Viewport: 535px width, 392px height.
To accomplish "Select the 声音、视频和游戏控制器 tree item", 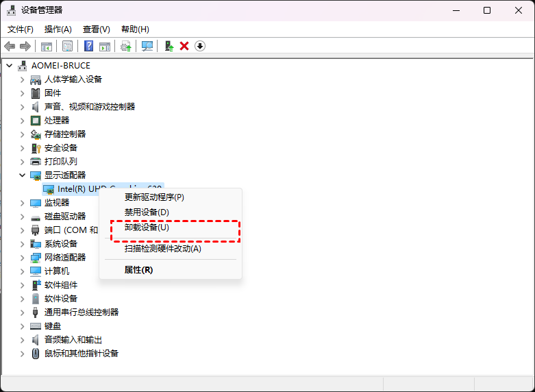I will pos(90,107).
